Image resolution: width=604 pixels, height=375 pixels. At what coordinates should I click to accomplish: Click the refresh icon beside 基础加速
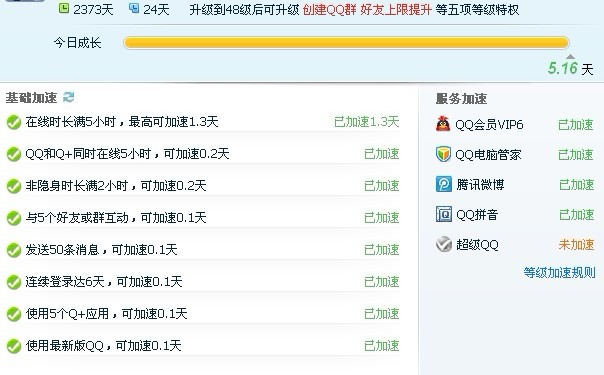click(x=69, y=97)
